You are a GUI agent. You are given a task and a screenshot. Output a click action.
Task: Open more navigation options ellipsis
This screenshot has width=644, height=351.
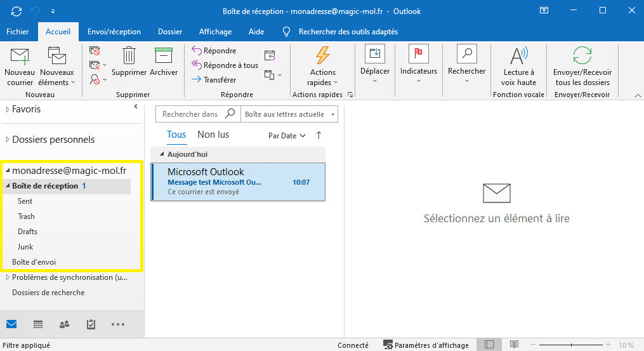[118, 325]
